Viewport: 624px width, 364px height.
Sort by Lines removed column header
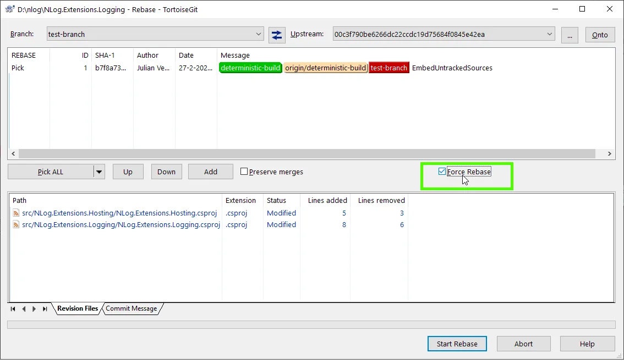point(381,201)
